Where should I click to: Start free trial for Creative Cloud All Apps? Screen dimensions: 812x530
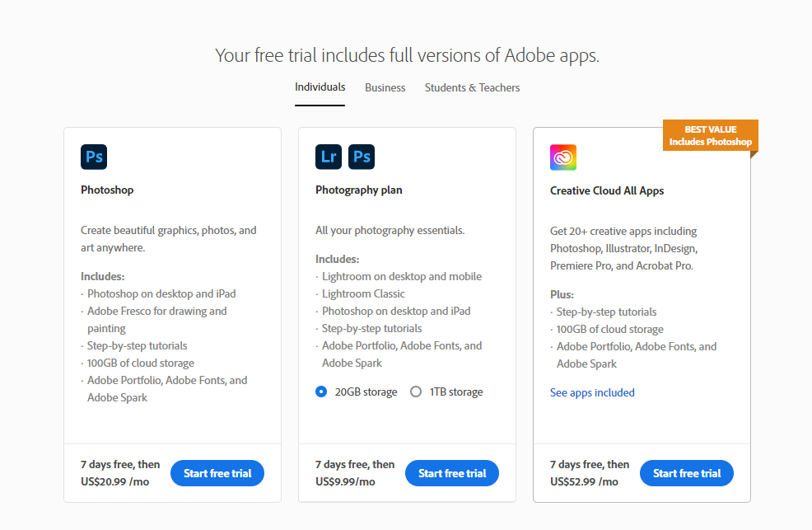(x=687, y=473)
